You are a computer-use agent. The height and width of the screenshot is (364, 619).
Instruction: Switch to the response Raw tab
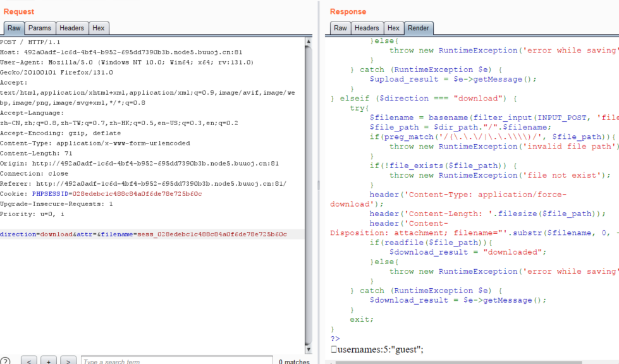click(340, 28)
